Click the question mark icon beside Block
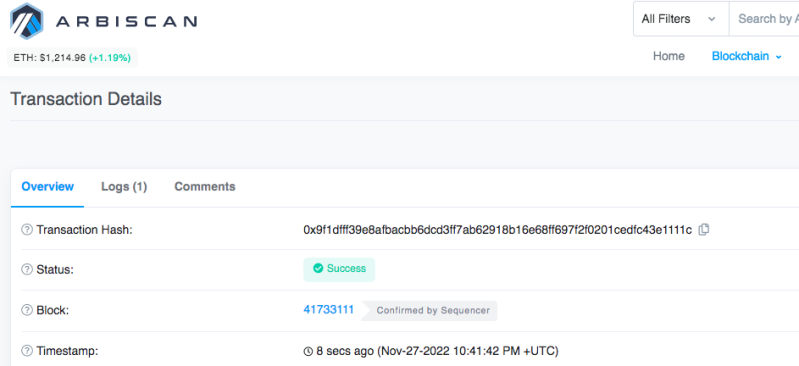The height and width of the screenshot is (366, 799). (x=26, y=310)
